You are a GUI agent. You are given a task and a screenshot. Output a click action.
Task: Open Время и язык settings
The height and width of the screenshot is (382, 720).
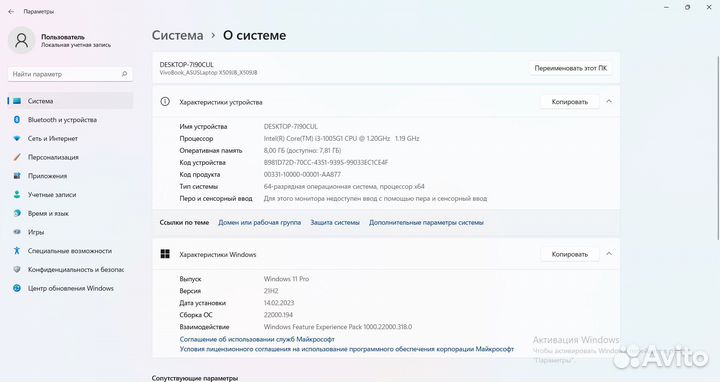pos(70,213)
